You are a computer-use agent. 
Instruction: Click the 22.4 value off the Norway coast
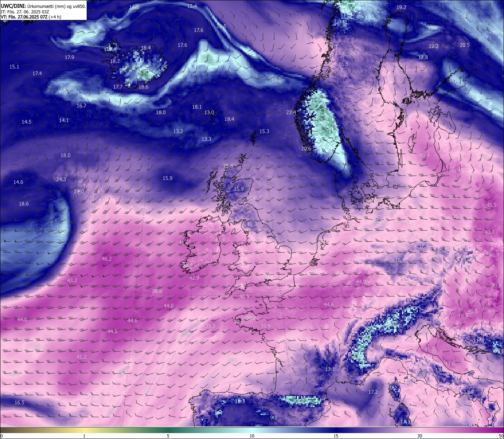click(291, 112)
